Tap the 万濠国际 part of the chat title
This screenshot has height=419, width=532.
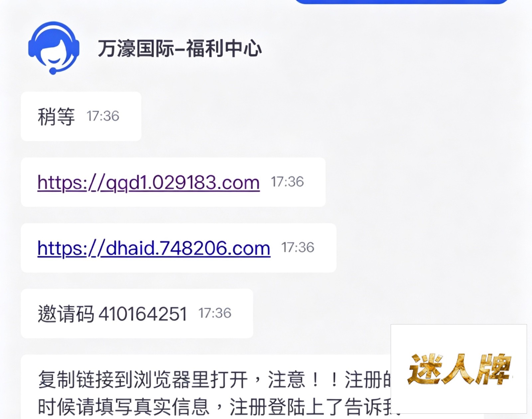coord(136,48)
